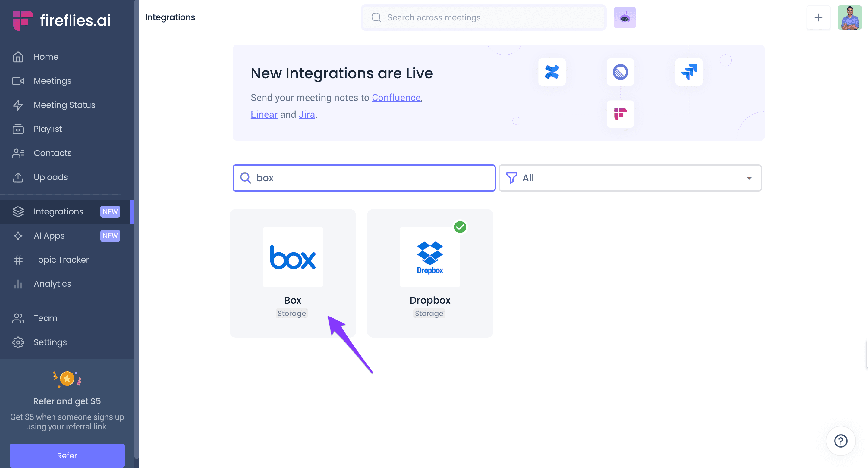Click the NEW badge beside AI Apps
The image size is (868, 468).
click(110, 236)
